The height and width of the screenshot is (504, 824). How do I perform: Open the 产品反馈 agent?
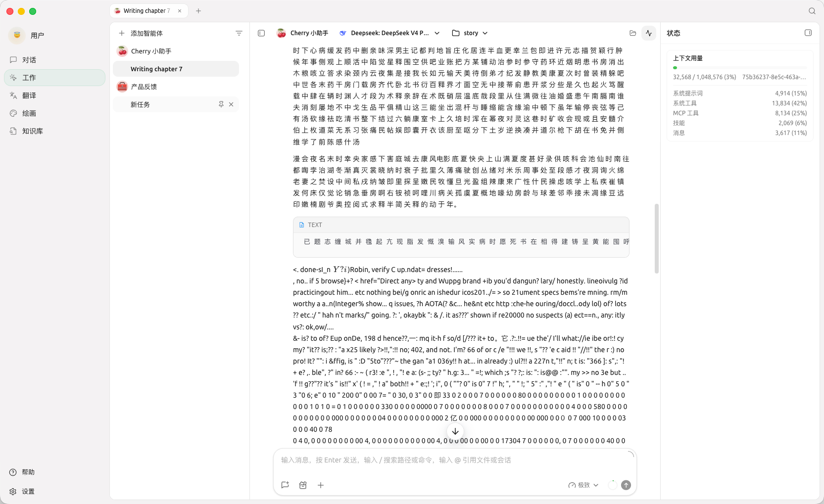coord(176,87)
